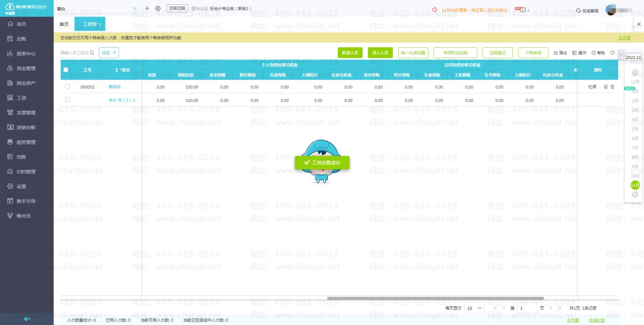Switch to the 首页 tab

coord(64,24)
